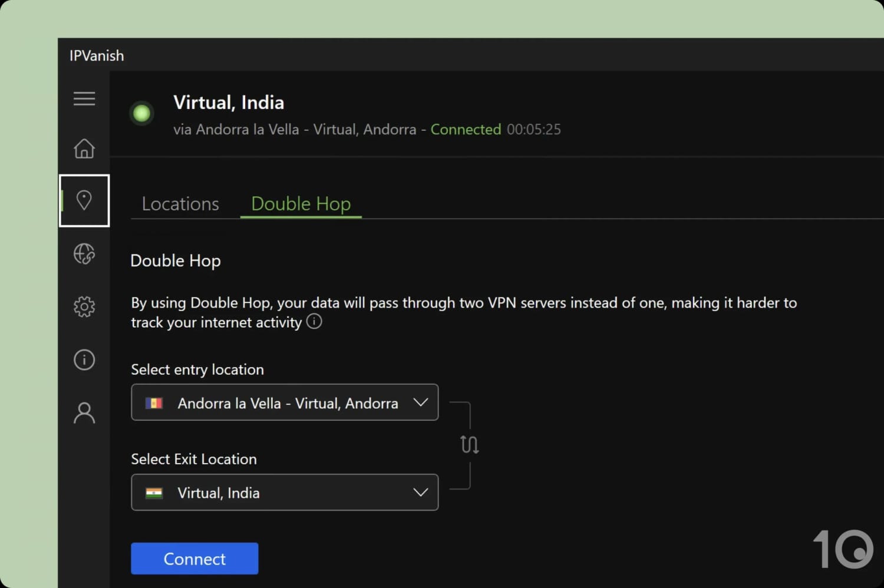Open the globe link sidebar icon
Image resolution: width=884 pixels, height=588 pixels.
coord(84,254)
